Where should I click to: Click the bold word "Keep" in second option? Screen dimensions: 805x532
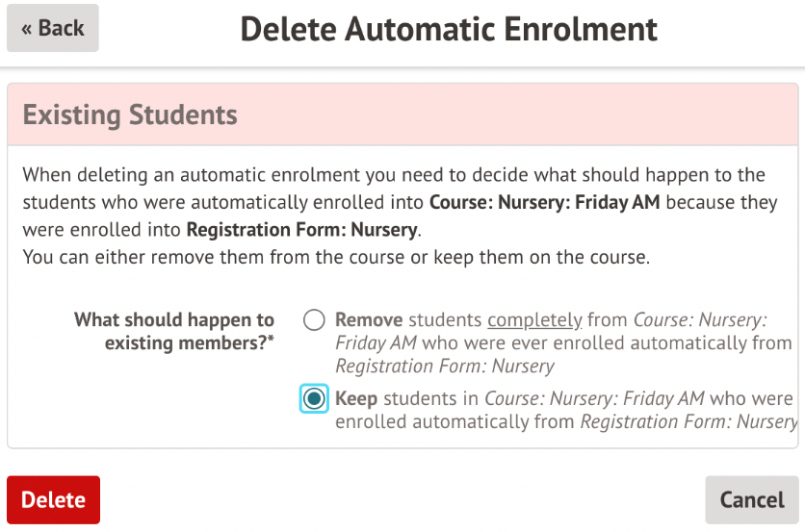pyautogui.click(x=356, y=398)
